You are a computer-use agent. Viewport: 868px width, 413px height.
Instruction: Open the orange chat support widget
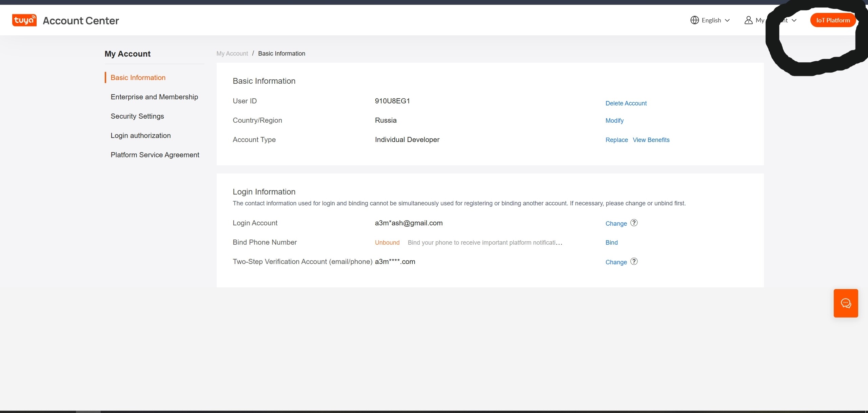pyautogui.click(x=846, y=303)
